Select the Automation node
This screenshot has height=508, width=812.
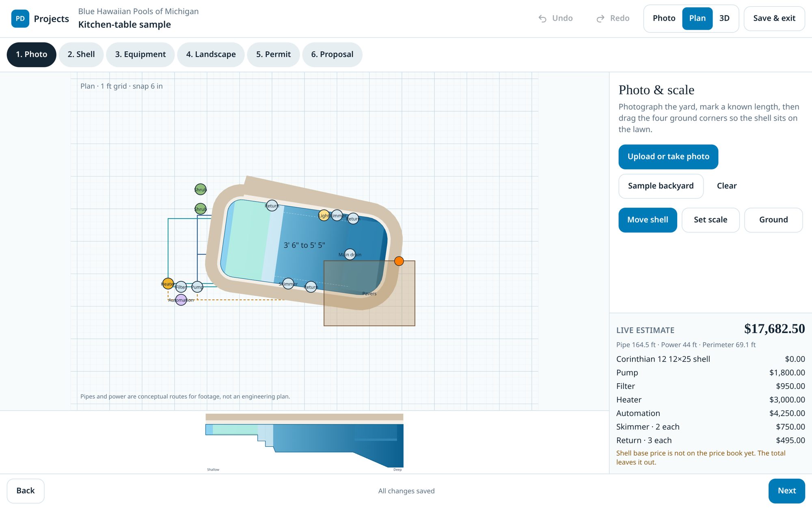coord(181,300)
